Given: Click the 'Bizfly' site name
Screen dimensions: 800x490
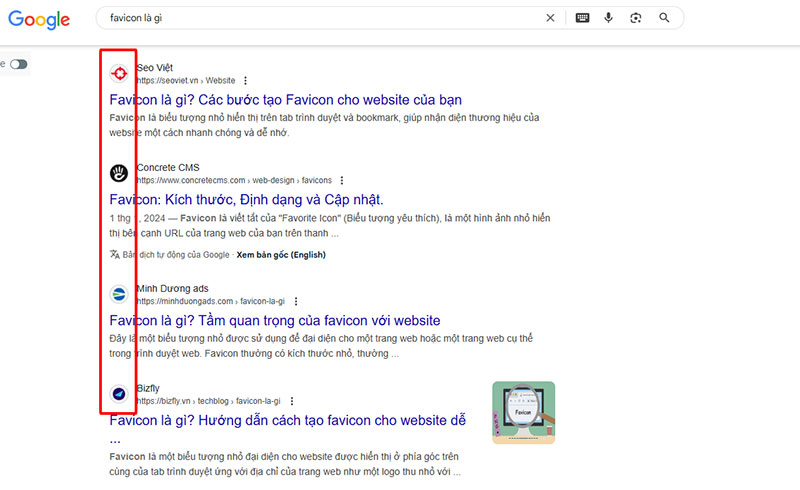Looking at the screenshot, I should (148, 388).
